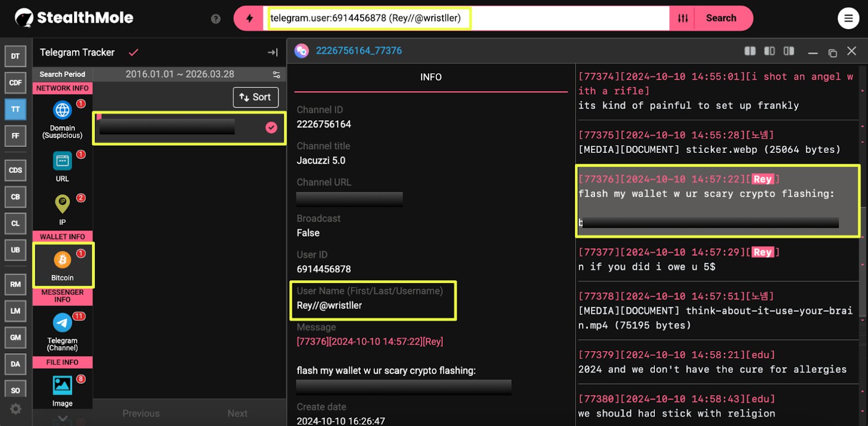
Task: Open the IP results icon
Action: coord(62,204)
